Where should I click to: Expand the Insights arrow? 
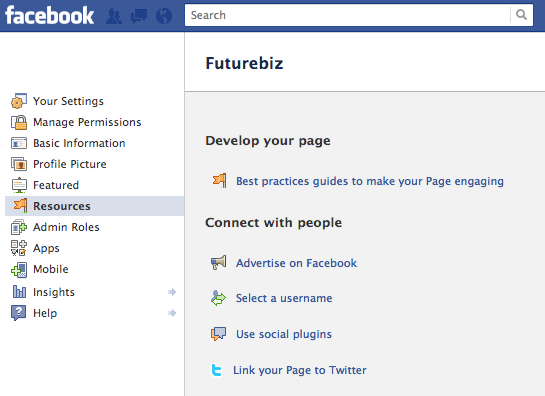tap(172, 292)
